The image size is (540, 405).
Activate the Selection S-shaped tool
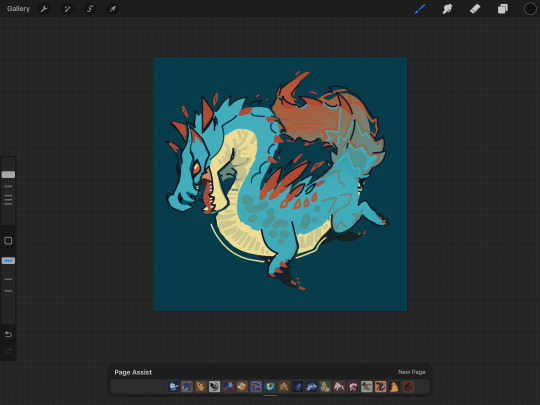click(x=90, y=9)
